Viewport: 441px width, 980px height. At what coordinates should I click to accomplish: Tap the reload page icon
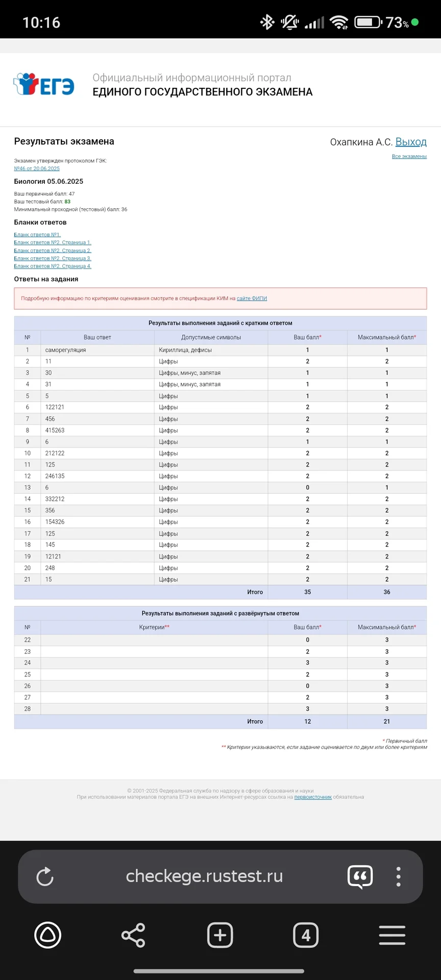pos(45,877)
